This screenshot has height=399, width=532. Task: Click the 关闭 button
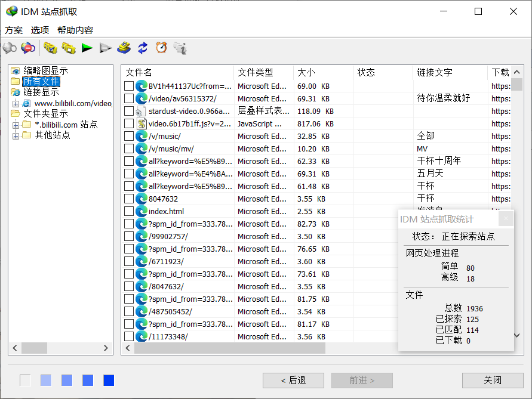[493, 381]
